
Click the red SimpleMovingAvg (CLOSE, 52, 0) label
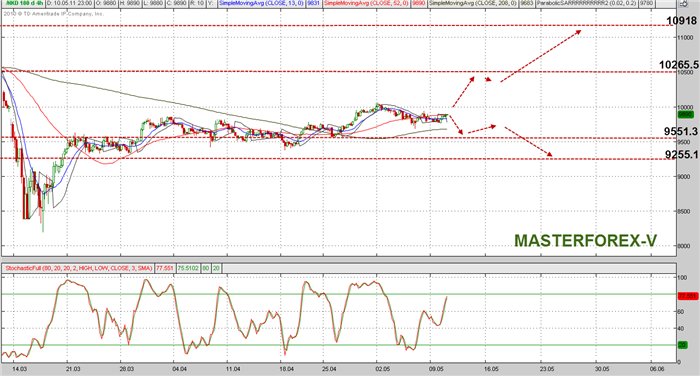tap(366, 4)
